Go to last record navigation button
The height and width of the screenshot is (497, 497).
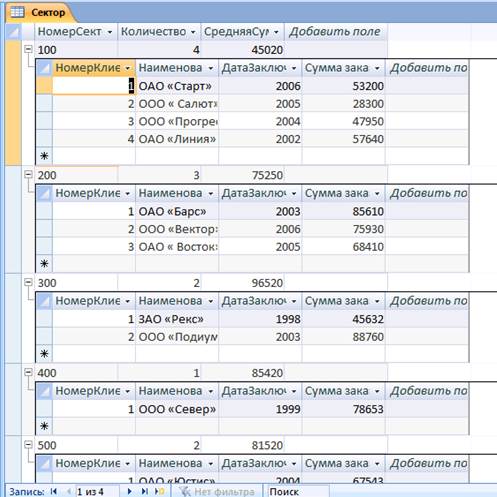tap(145, 491)
